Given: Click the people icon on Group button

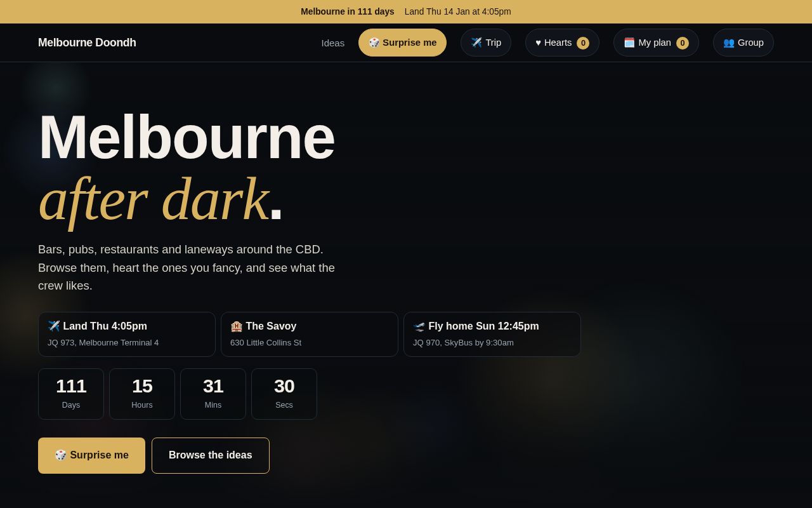Looking at the screenshot, I should [x=729, y=43].
